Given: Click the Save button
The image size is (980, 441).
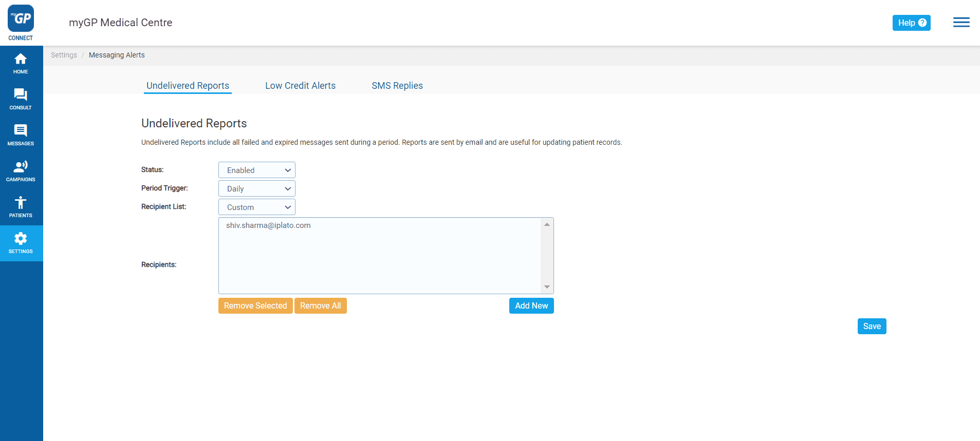Looking at the screenshot, I should 872,327.
